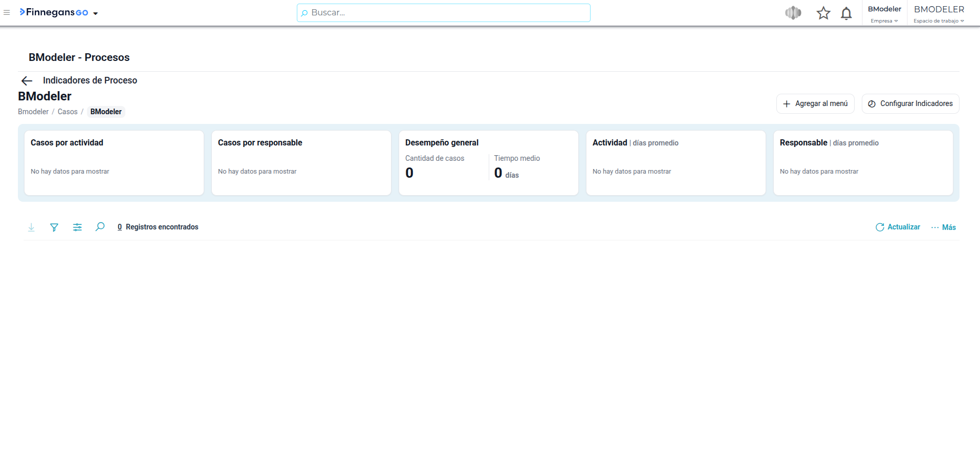Image resolution: width=980 pixels, height=464 pixels.
Task: Select the Casos por actividad card
Action: pos(114,163)
